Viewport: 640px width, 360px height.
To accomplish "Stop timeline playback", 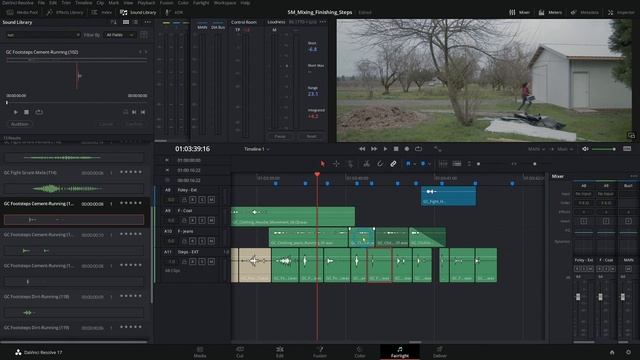I will (396, 149).
